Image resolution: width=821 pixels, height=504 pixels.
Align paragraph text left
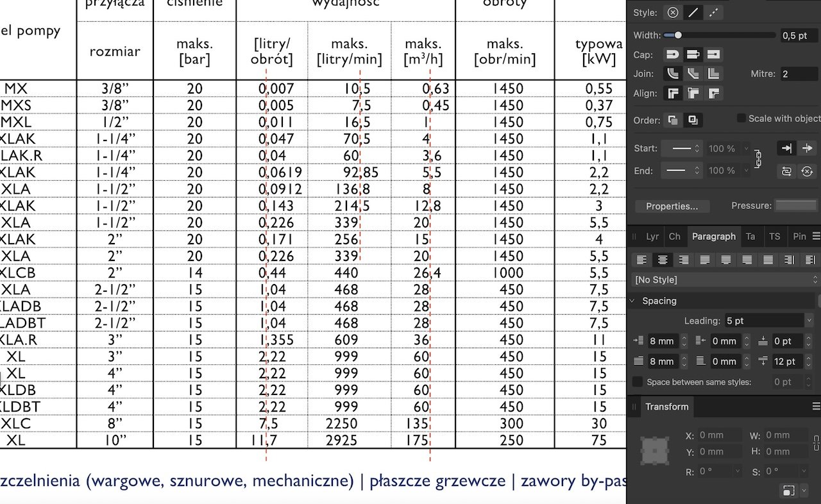point(641,260)
